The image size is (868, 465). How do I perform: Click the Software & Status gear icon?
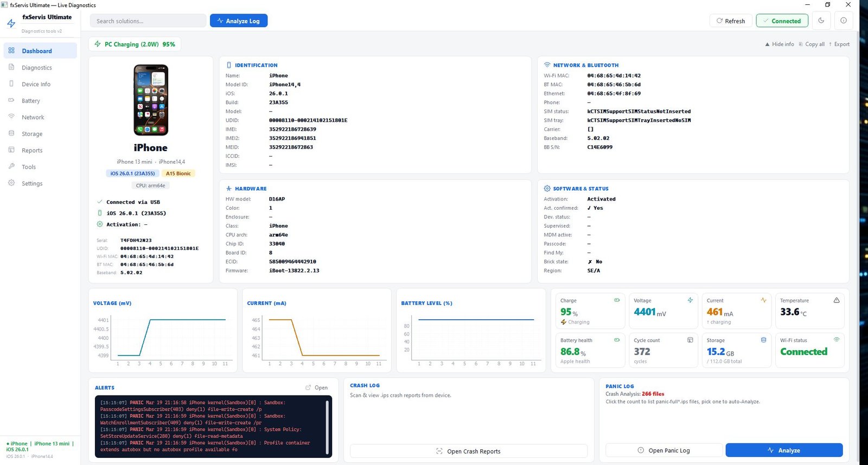pos(547,189)
